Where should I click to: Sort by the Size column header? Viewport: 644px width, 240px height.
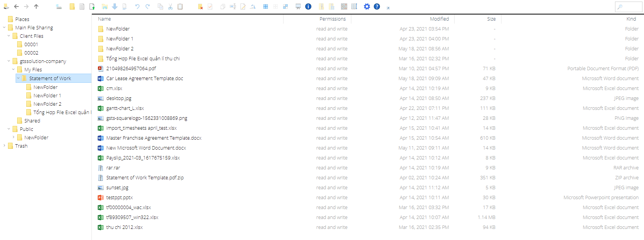[478, 19]
